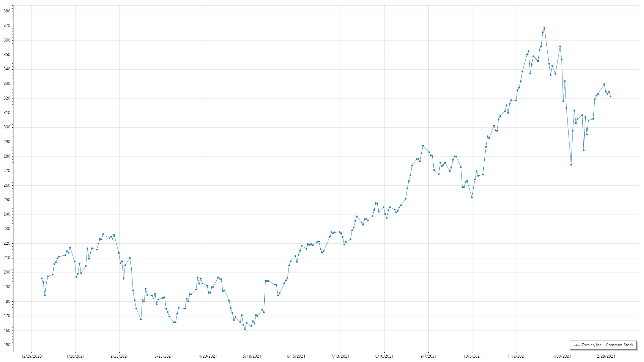Select the last data point of the series
Viewport: 644px width, 362px height.
(x=610, y=97)
